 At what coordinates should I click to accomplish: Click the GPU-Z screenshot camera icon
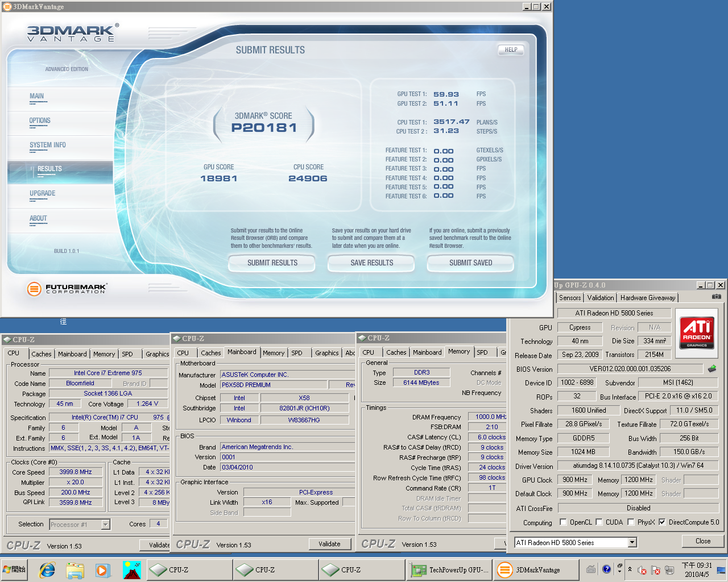716,297
